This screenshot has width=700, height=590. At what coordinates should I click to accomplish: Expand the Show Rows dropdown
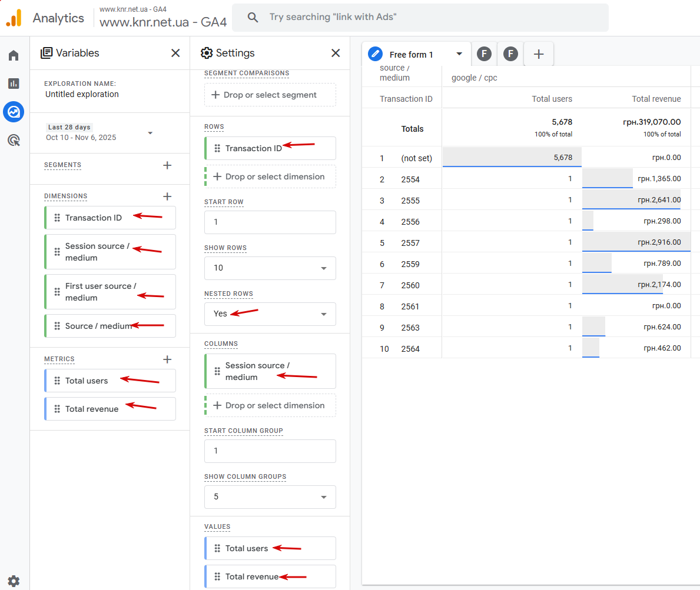(x=270, y=268)
